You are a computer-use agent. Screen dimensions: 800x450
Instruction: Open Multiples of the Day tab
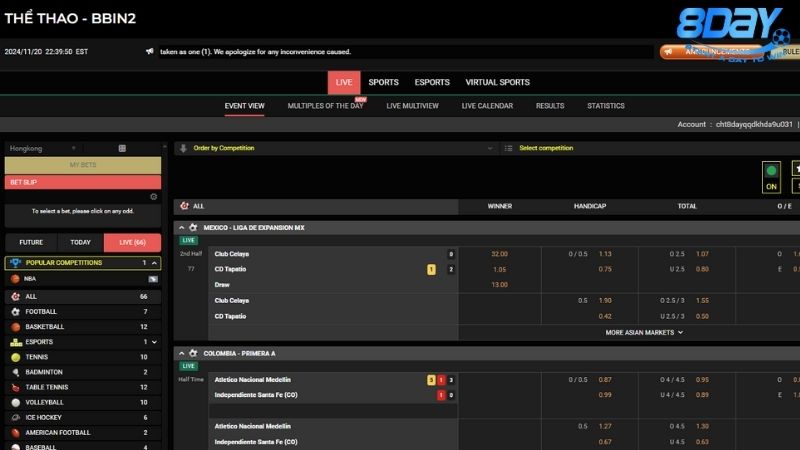pyautogui.click(x=326, y=106)
